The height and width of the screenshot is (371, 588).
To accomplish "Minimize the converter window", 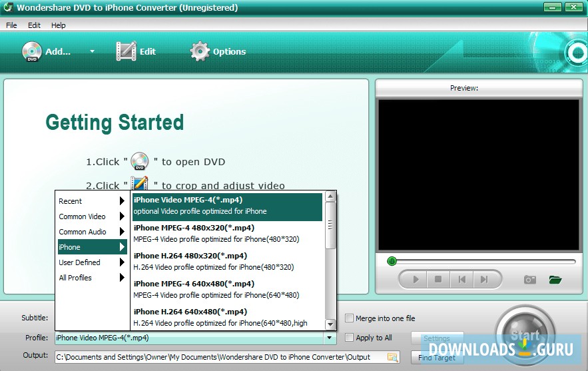I will pos(553,7).
